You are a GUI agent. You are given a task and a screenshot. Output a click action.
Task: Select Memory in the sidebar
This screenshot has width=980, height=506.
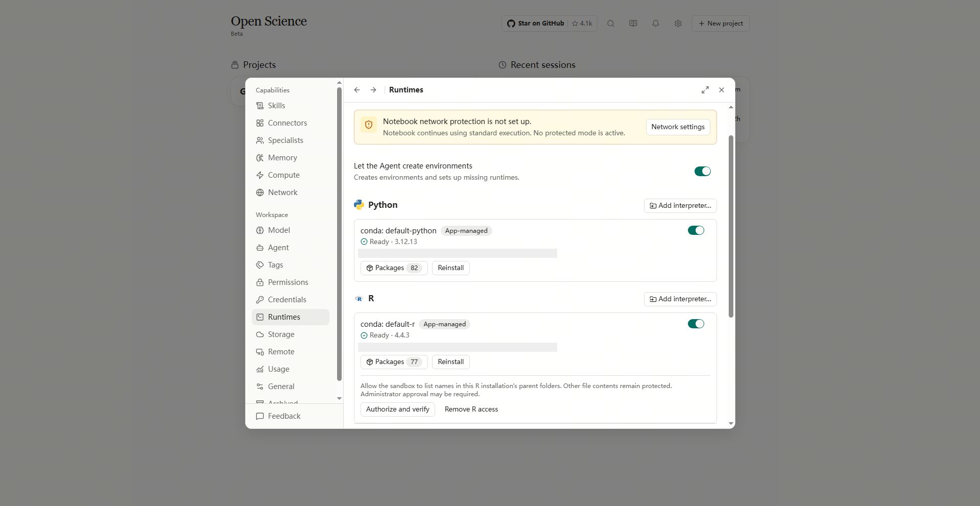[290, 158]
